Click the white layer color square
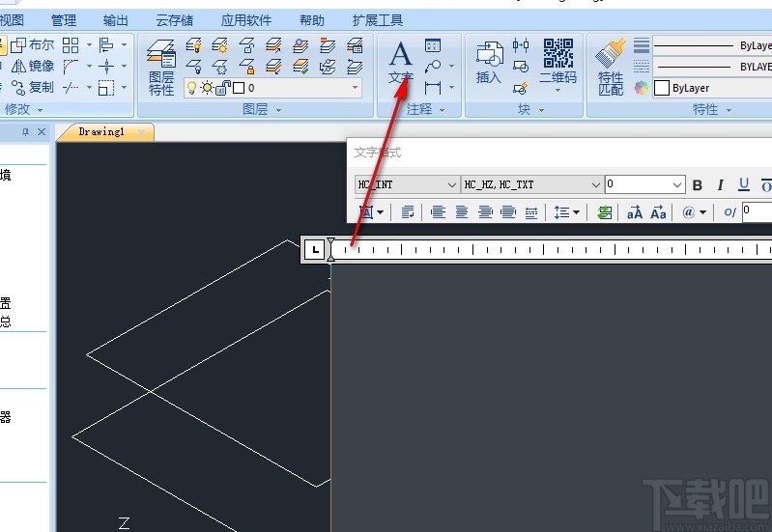 tap(239, 88)
